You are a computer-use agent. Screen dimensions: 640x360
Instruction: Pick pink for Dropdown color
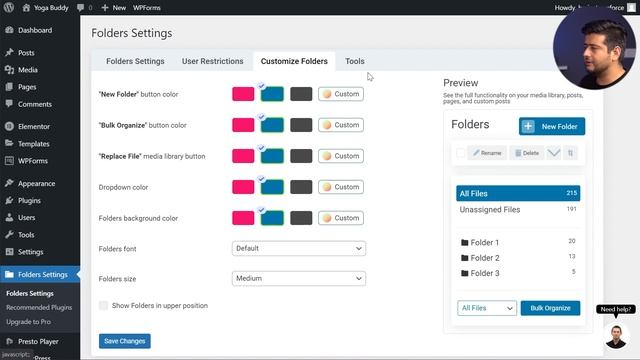[243, 187]
